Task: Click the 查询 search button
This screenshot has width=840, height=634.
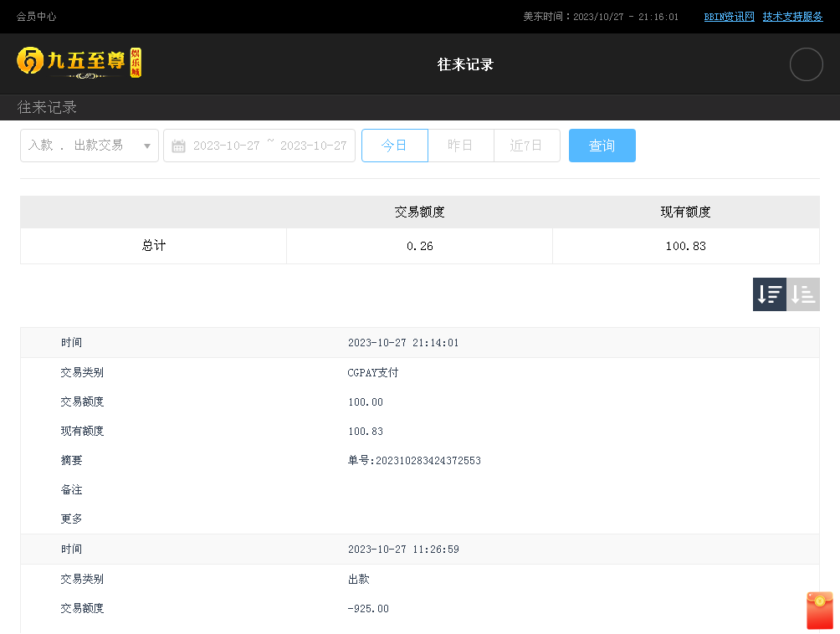Action: [x=602, y=145]
